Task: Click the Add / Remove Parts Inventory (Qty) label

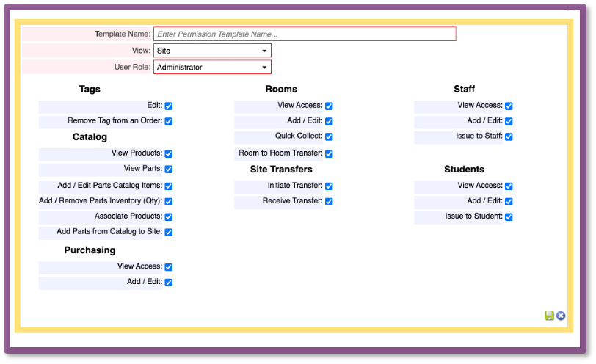Action: 101,200
